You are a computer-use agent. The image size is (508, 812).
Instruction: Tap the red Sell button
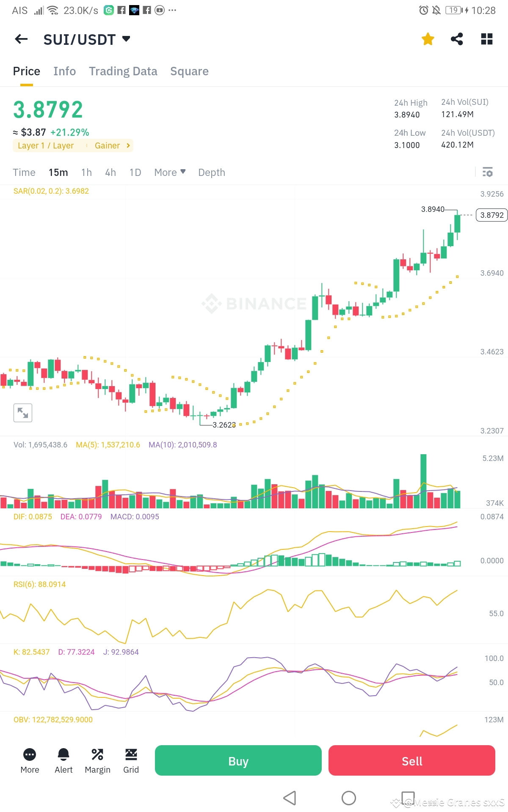412,760
